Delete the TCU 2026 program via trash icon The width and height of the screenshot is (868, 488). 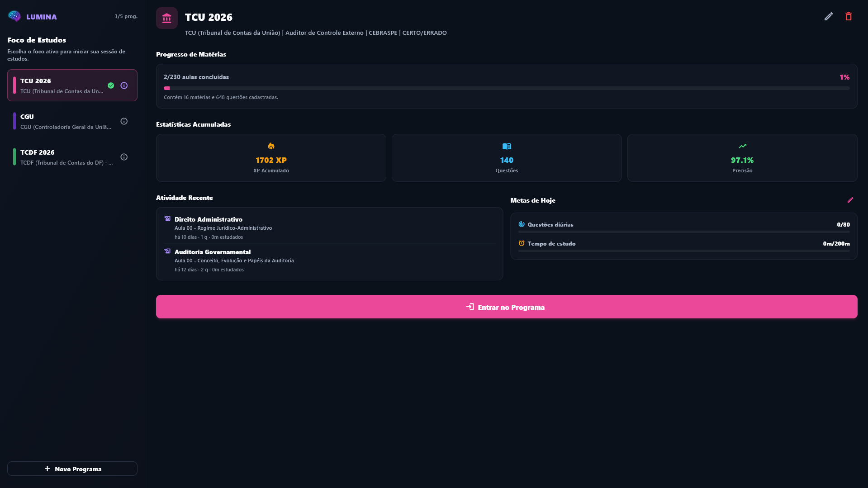pyautogui.click(x=849, y=16)
